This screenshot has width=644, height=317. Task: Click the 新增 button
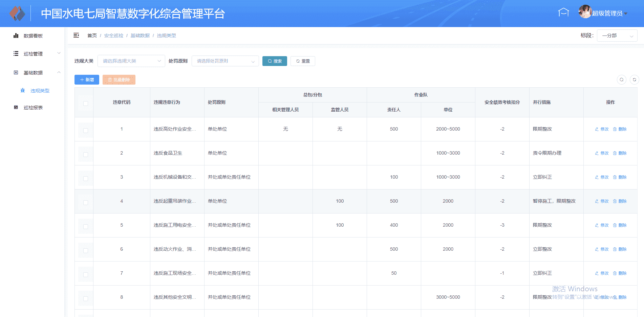(87, 80)
